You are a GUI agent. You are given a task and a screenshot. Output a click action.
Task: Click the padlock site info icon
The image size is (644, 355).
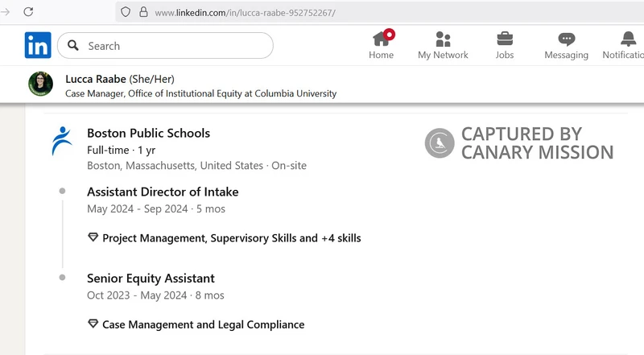pos(143,12)
